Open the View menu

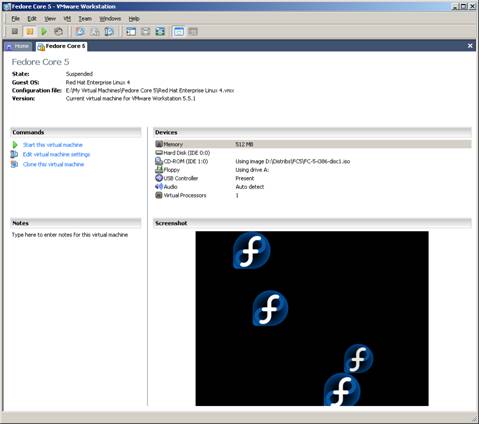[x=50, y=19]
